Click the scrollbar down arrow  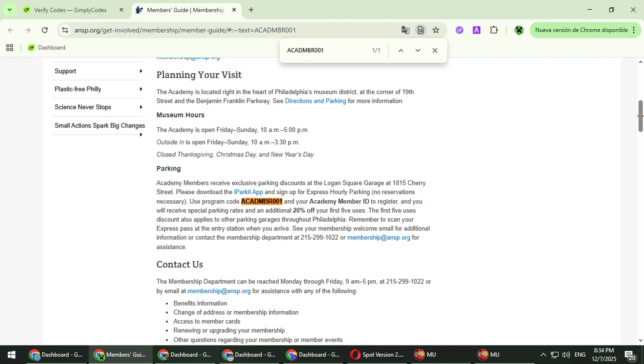640,341
